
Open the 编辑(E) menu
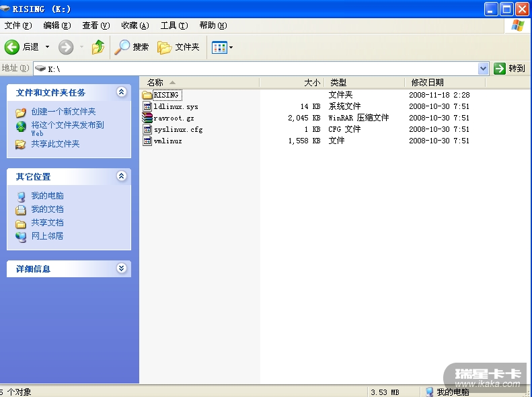pyautogui.click(x=57, y=26)
